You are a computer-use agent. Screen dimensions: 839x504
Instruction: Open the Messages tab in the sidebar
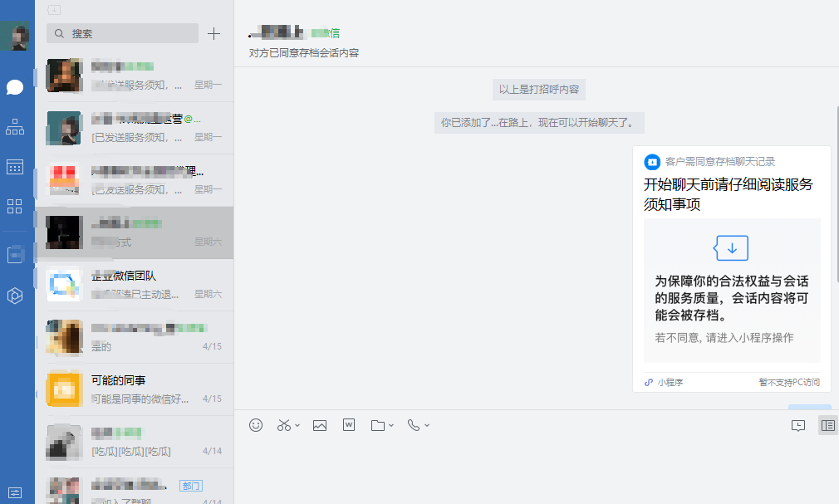coord(15,87)
